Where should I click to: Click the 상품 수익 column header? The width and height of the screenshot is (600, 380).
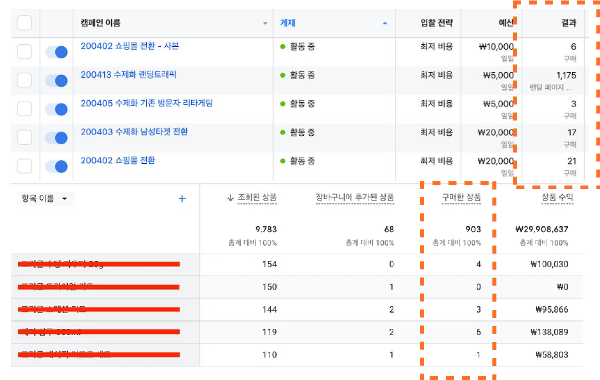[558, 197]
